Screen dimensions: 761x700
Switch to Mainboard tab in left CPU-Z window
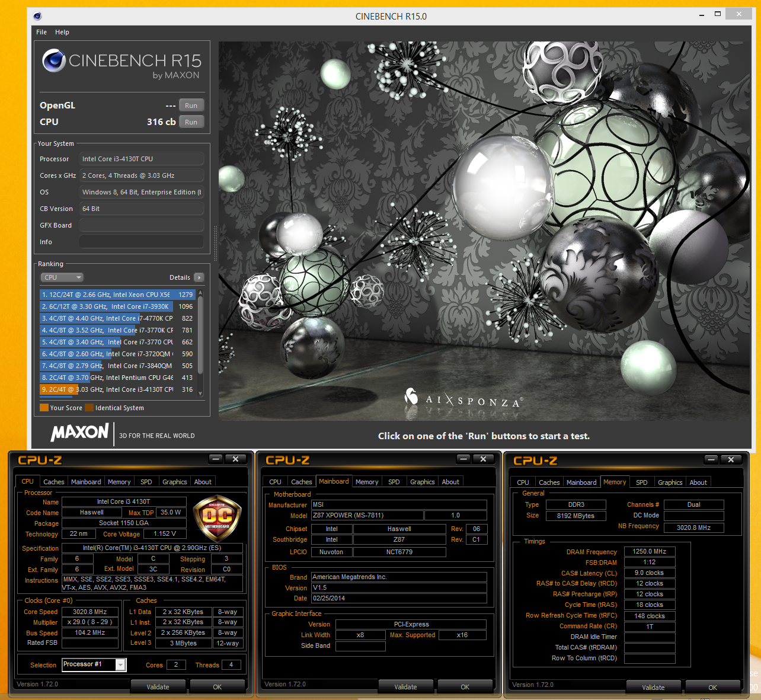click(86, 482)
